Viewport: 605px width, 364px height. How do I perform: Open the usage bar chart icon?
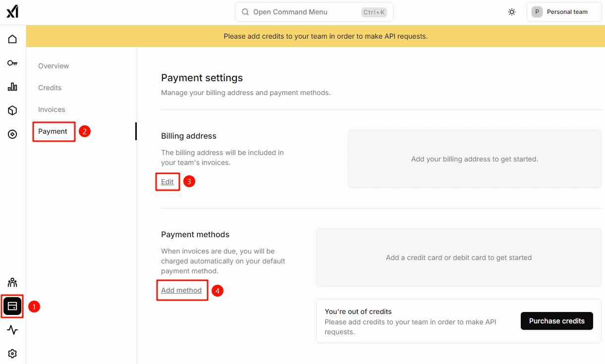pyautogui.click(x=12, y=87)
